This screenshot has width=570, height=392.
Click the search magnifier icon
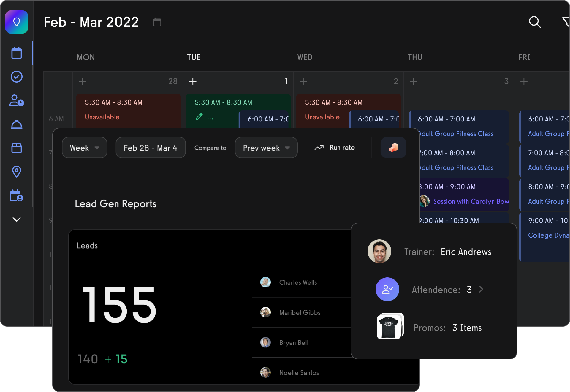534,22
